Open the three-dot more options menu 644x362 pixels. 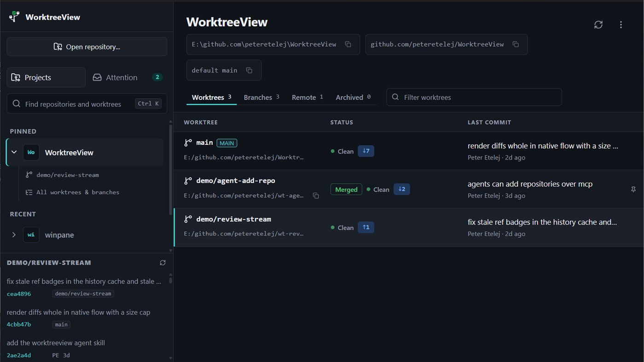coord(621,25)
